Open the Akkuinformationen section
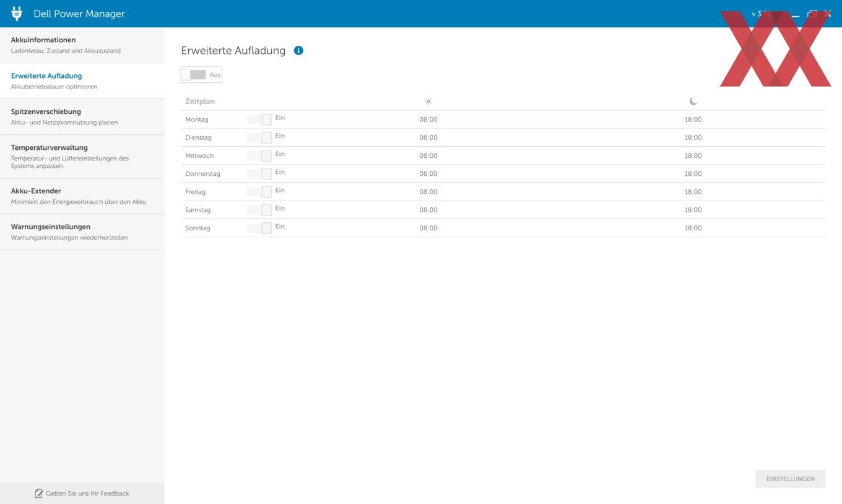The height and width of the screenshot is (504, 842). [82, 45]
